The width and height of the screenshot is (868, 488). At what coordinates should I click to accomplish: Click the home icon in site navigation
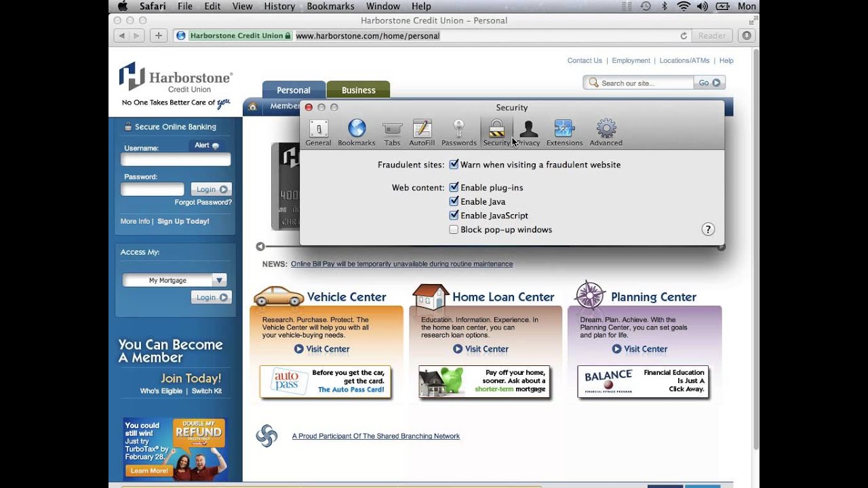(x=252, y=106)
